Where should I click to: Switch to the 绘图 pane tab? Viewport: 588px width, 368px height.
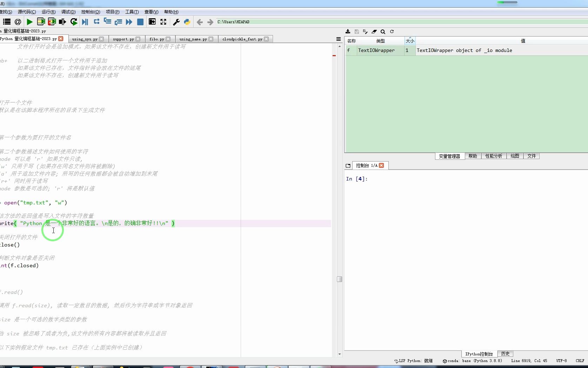coord(515,156)
